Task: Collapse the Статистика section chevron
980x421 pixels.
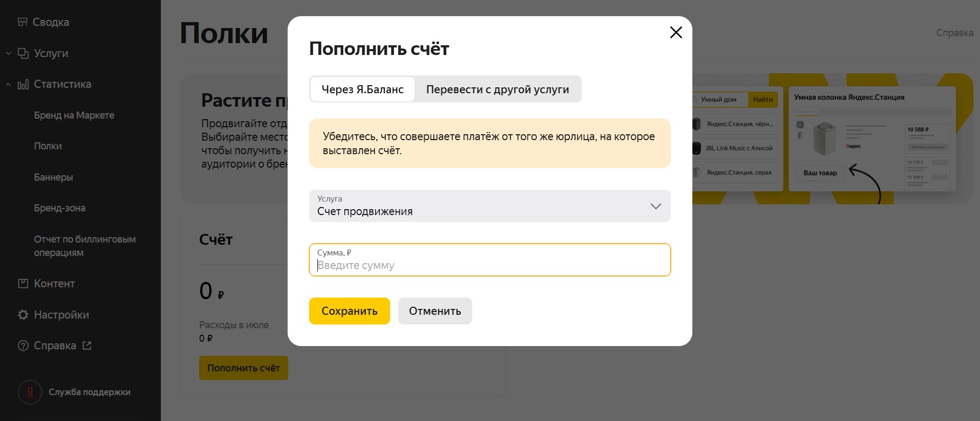Action: pos(9,85)
